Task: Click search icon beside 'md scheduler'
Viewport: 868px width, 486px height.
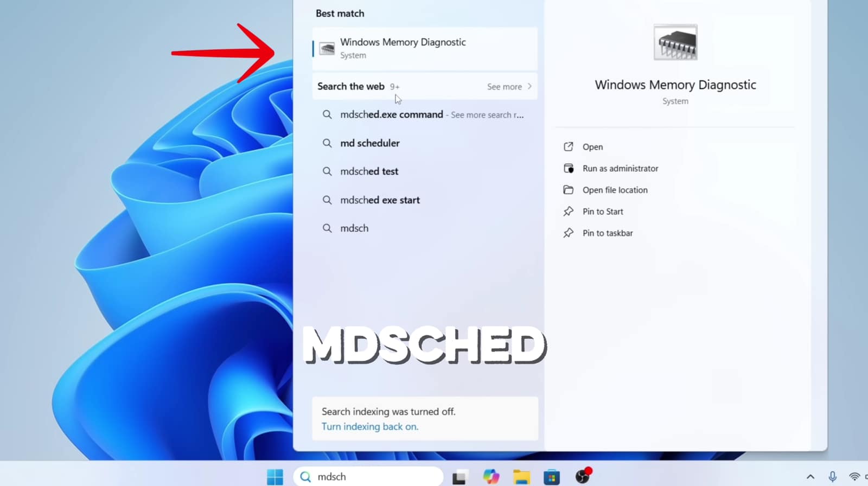Action: pos(327,143)
